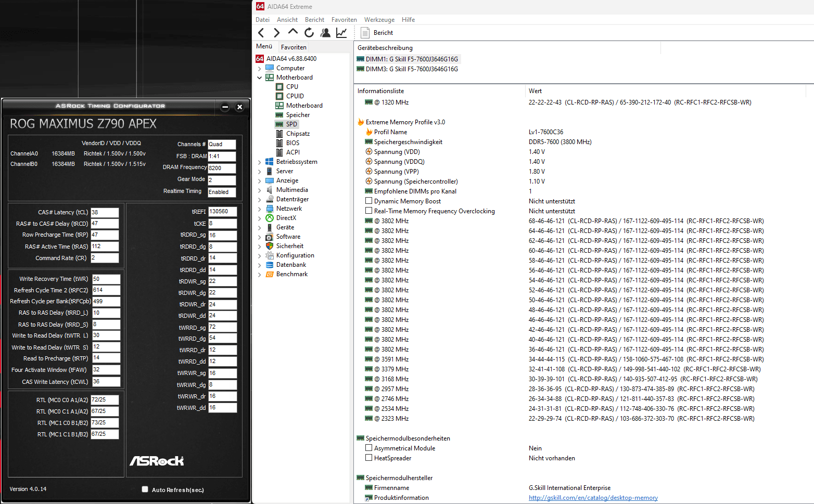The image size is (814, 504).
Task: Expand the Betriebssystem tree node
Action: 259,162
